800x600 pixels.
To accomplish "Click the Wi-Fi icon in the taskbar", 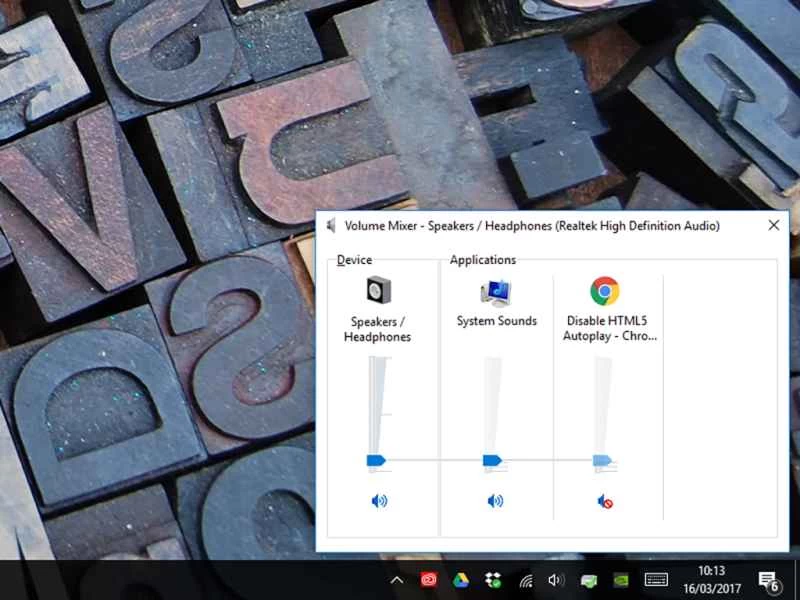I will click(x=524, y=579).
